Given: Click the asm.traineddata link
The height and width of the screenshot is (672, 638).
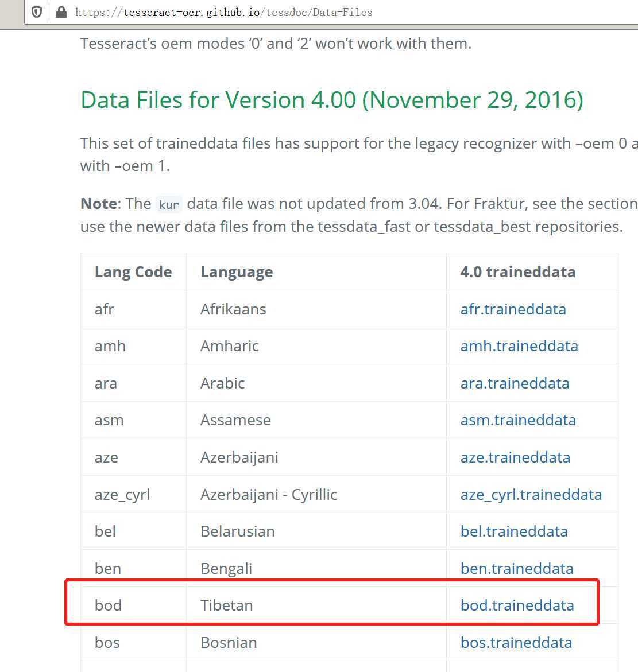Looking at the screenshot, I should (518, 420).
